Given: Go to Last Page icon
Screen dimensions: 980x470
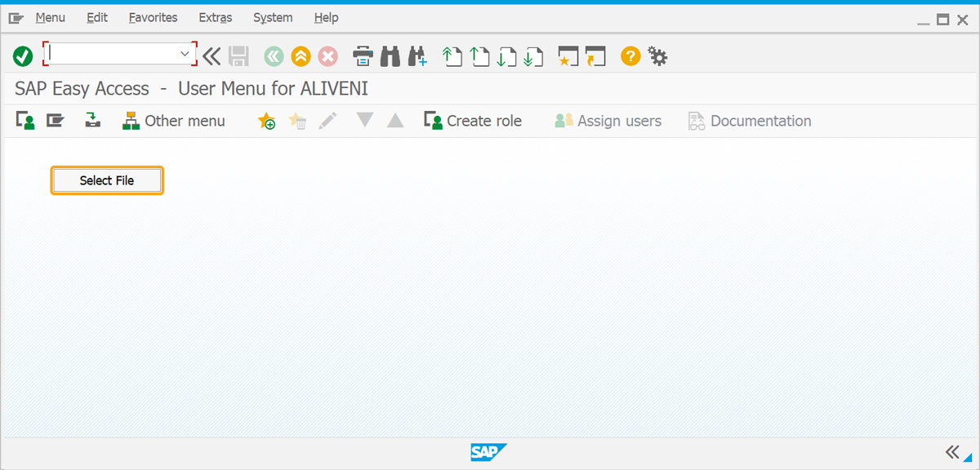Looking at the screenshot, I should pyautogui.click(x=534, y=55).
